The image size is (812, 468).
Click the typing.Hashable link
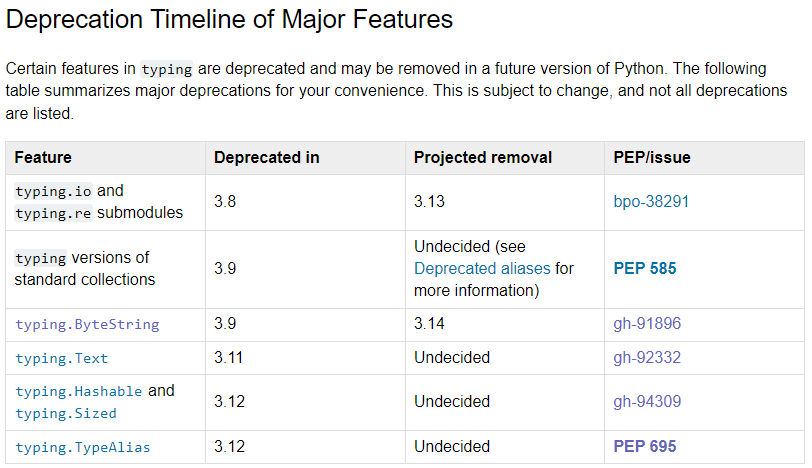(79, 391)
